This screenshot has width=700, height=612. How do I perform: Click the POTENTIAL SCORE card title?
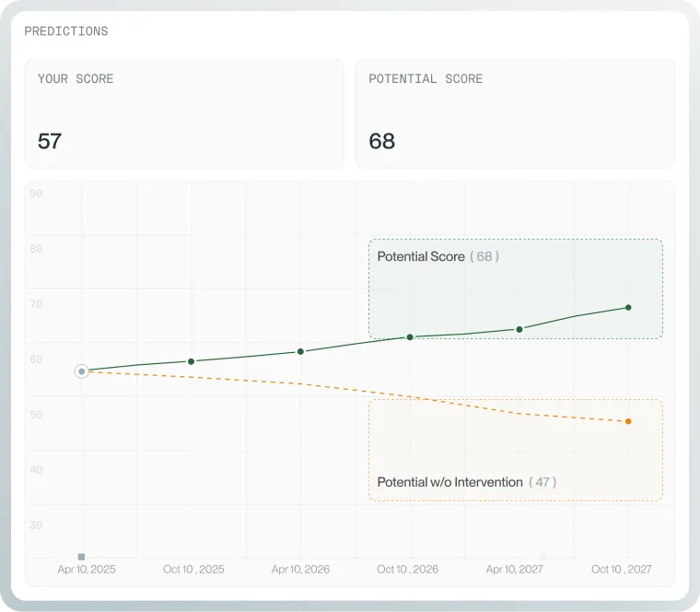pos(426,79)
